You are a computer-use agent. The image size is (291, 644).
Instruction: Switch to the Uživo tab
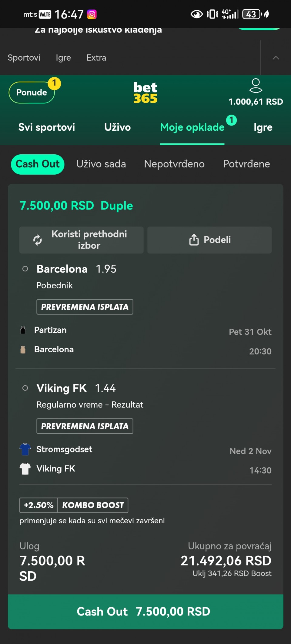(117, 127)
